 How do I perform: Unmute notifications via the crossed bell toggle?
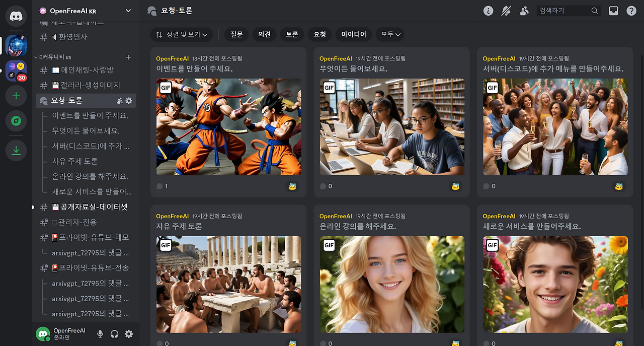pos(506,10)
